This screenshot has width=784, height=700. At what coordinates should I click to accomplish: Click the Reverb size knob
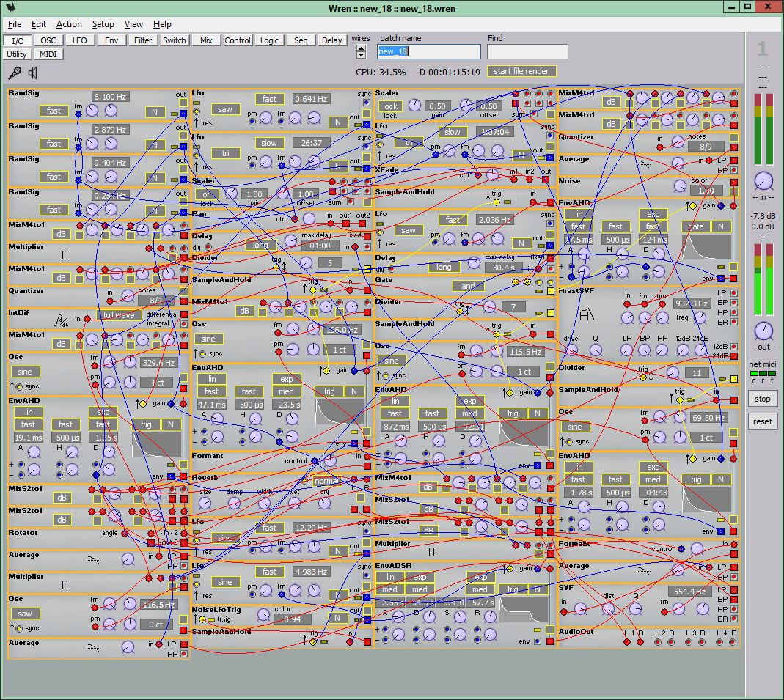click(x=205, y=503)
